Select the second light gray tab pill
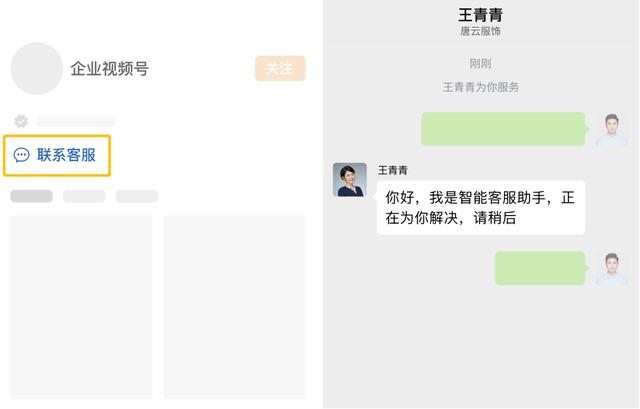The width and height of the screenshot is (640, 409). [84, 196]
